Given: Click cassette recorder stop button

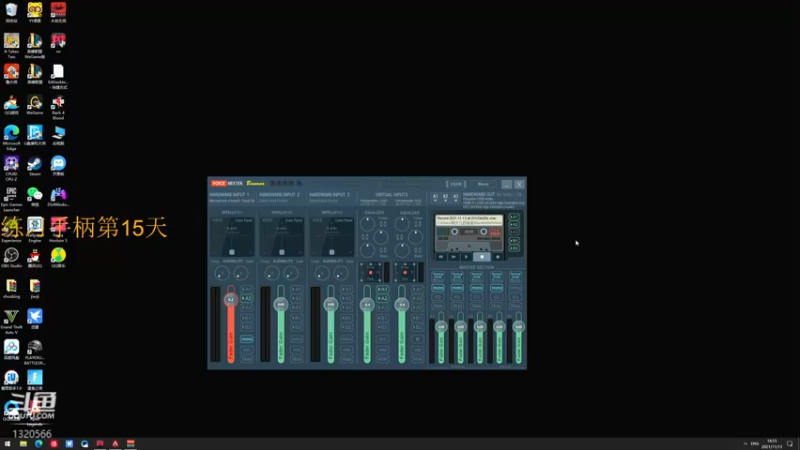Looking at the screenshot, I should pos(482,257).
